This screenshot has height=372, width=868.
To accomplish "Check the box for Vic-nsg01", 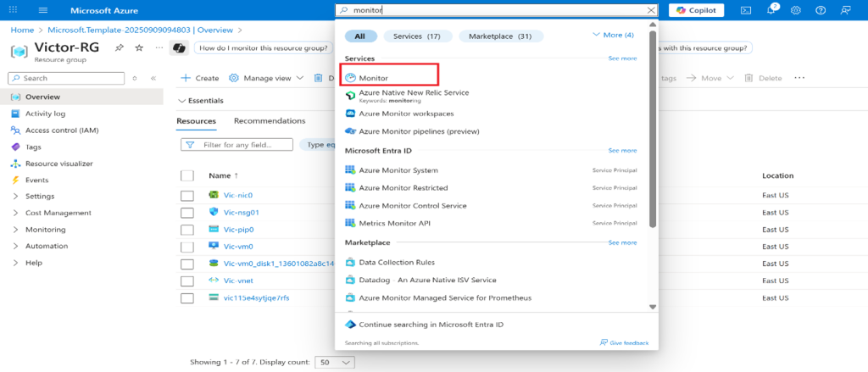I will point(187,213).
